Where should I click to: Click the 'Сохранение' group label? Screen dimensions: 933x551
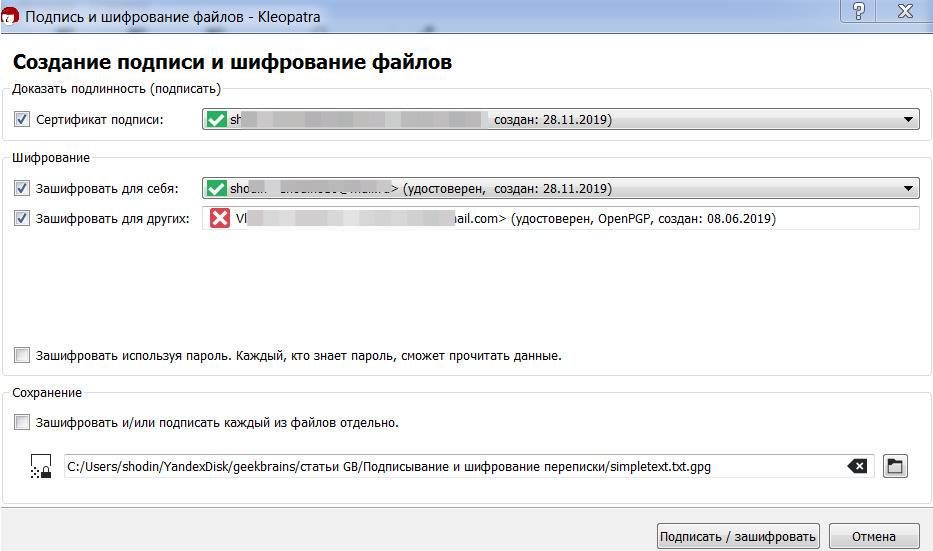[47, 393]
